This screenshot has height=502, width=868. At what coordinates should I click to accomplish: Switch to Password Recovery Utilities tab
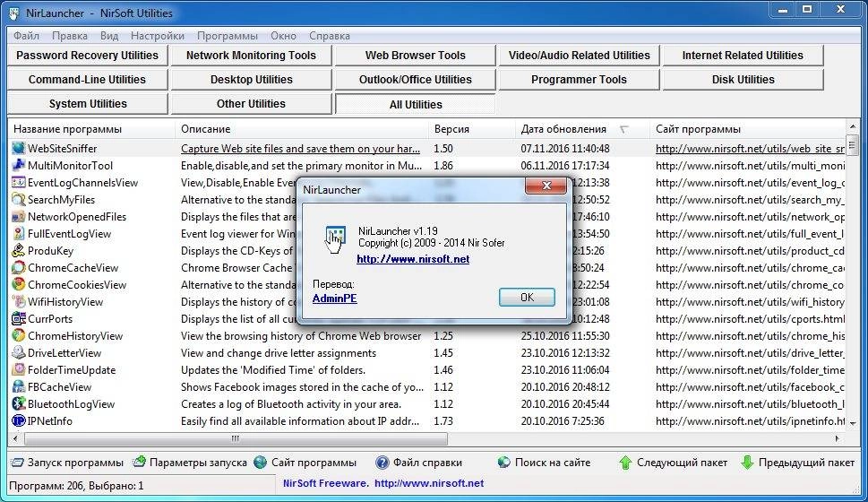88,56
